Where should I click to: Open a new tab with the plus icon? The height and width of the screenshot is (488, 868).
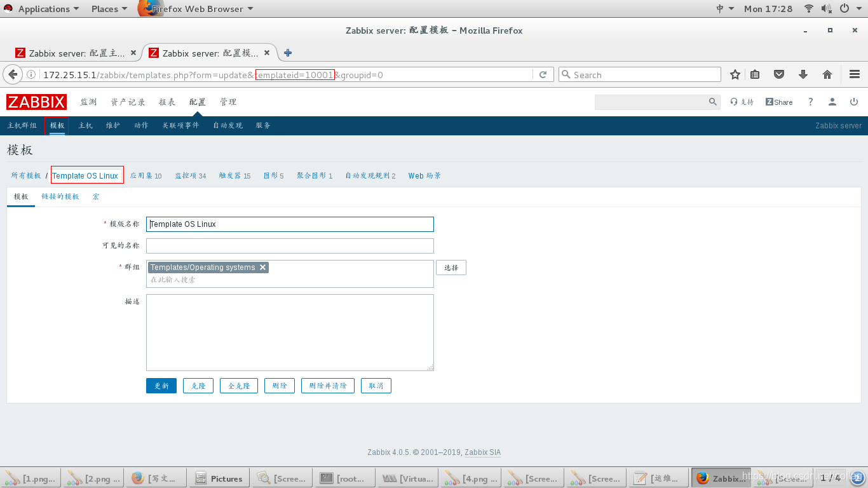pos(288,53)
